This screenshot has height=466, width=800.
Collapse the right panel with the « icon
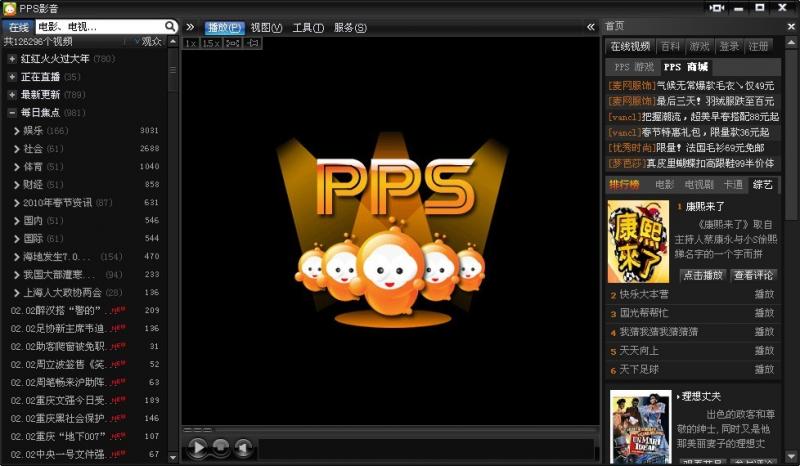point(591,27)
